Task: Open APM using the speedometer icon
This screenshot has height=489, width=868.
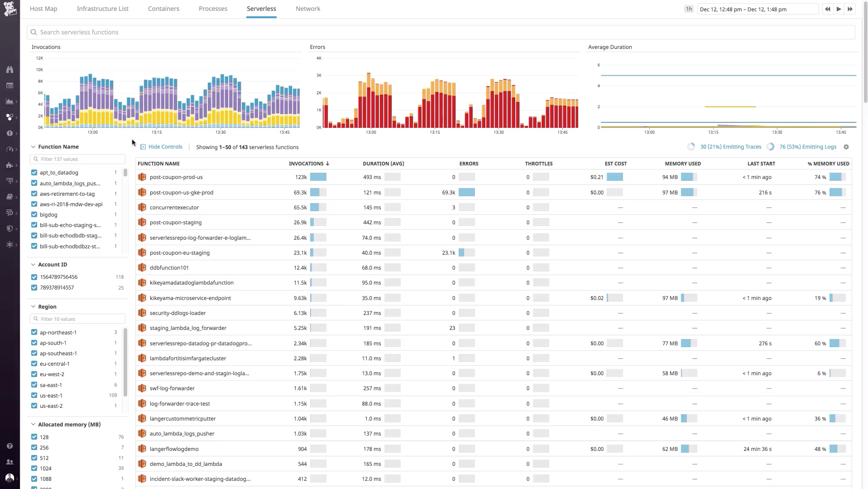Action: [x=10, y=149]
